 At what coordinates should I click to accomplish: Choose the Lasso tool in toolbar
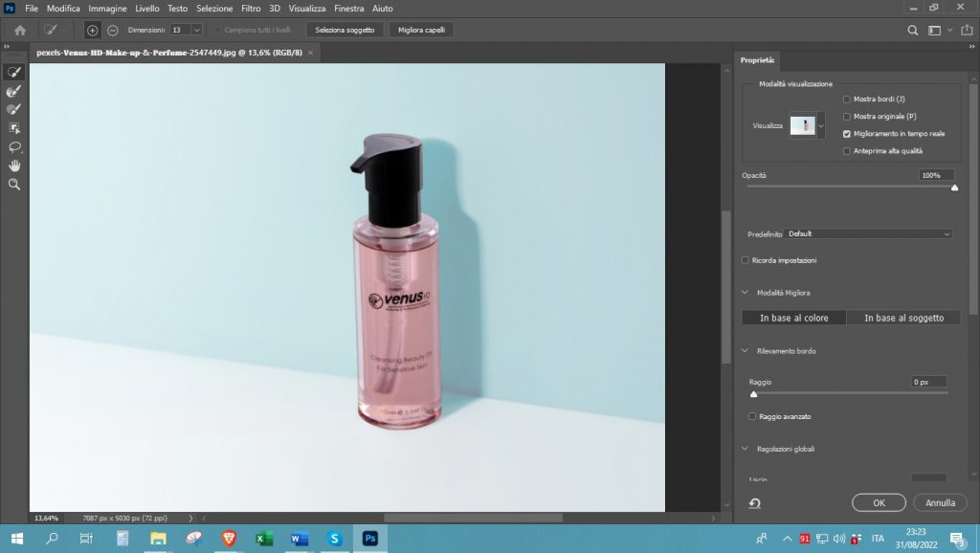pos(14,146)
